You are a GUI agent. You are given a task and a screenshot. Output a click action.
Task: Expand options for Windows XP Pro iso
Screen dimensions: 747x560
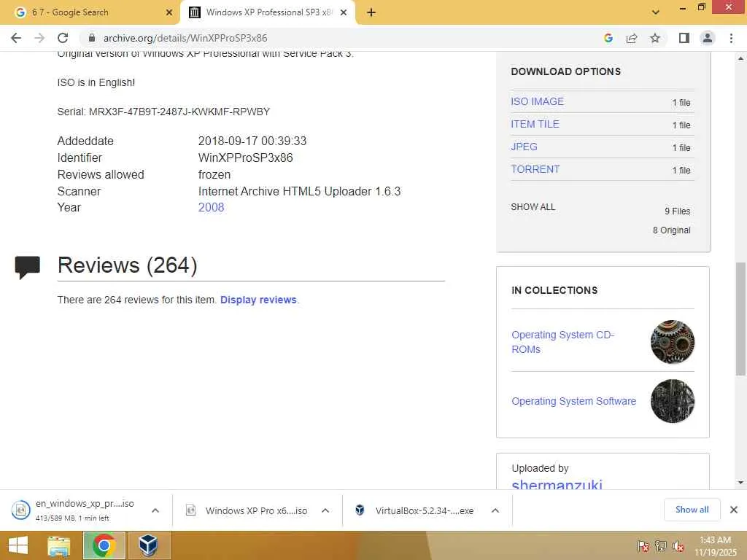click(x=325, y=510)
